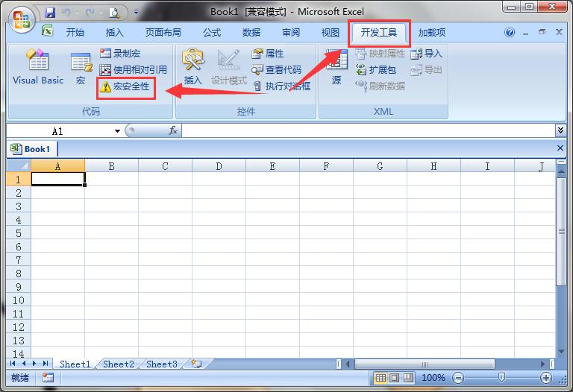Click the fx Insert Function button
Screen dimensions: 573x392
(173, 130)
